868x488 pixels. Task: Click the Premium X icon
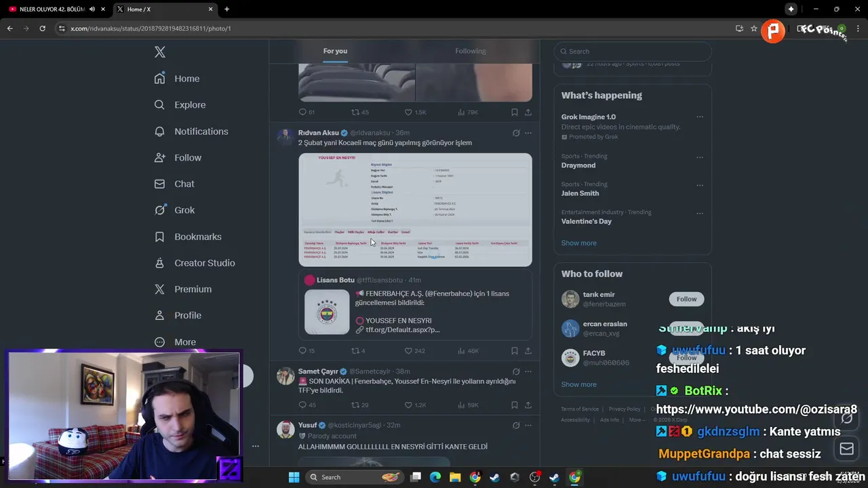tap(160, 289)
